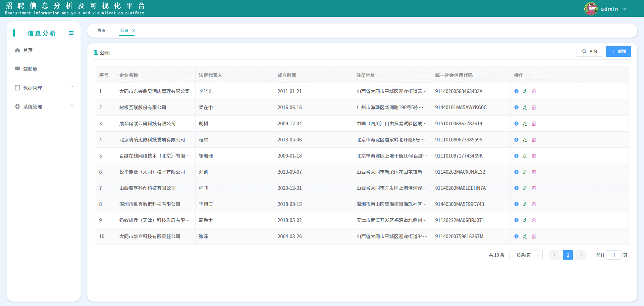The width and height of the screenshot is (644, 306).
Task: Click edit pencil for 北京嘀嘀无限科技发展有限公司
Action: tap(525, 140)
